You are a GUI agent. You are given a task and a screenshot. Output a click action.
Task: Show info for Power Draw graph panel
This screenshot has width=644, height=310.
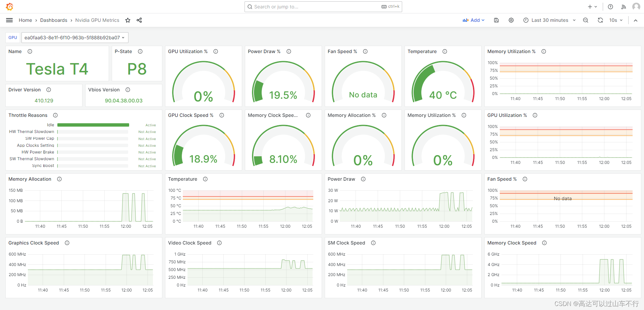click(x=363, y=179)
